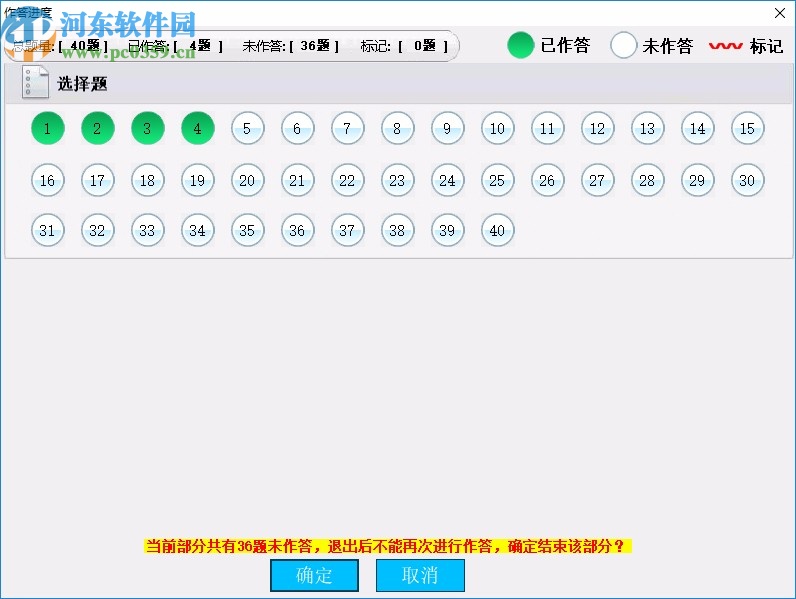Click the 选择题 section header
796x599 pixels.
tap(399, 83)
